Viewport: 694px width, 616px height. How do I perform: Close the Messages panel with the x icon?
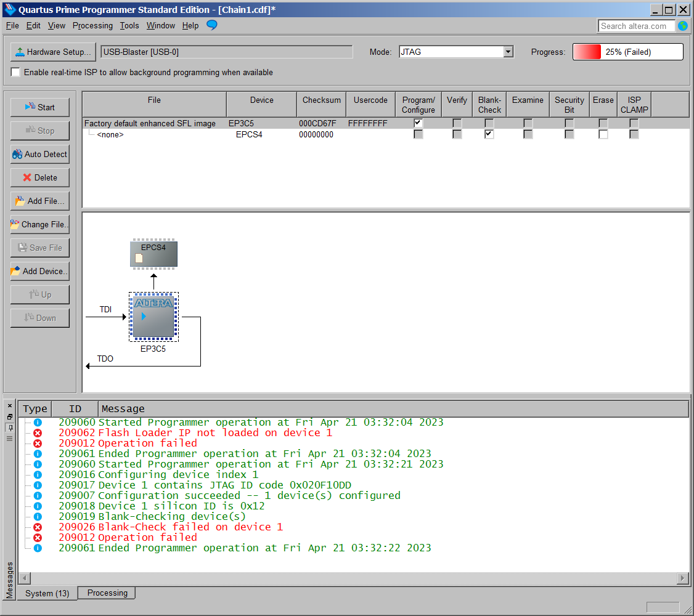(x=10, y=406)
